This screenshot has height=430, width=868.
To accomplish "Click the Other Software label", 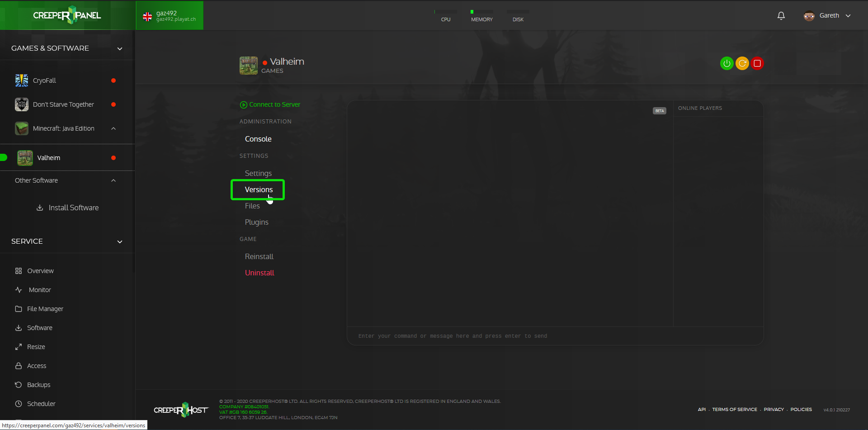I will pos(36,180).
